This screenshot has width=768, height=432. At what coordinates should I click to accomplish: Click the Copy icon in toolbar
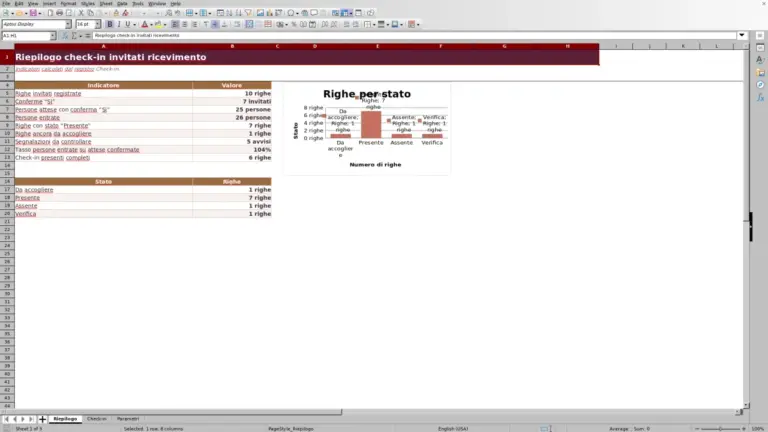pyautogui.click(x=90, y=13)
